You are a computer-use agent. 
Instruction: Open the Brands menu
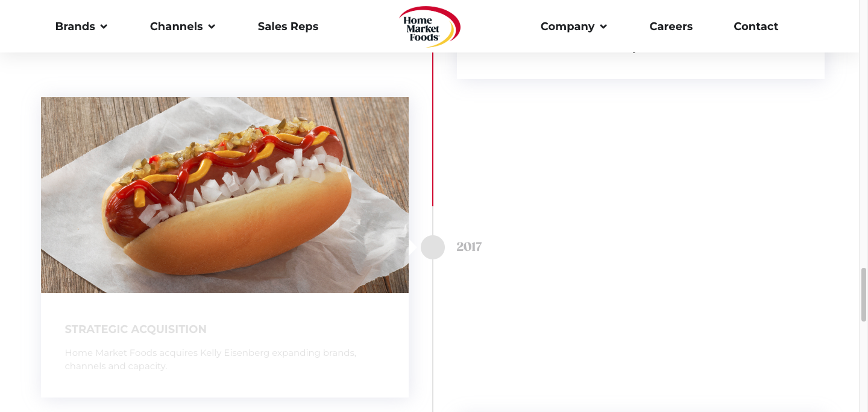coord(81,27)
